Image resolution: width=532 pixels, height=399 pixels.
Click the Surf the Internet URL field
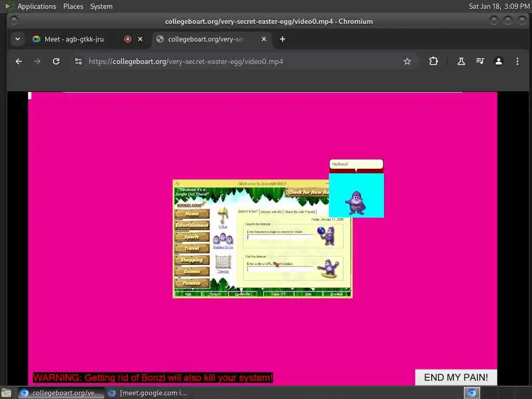[x=280, y=269]
